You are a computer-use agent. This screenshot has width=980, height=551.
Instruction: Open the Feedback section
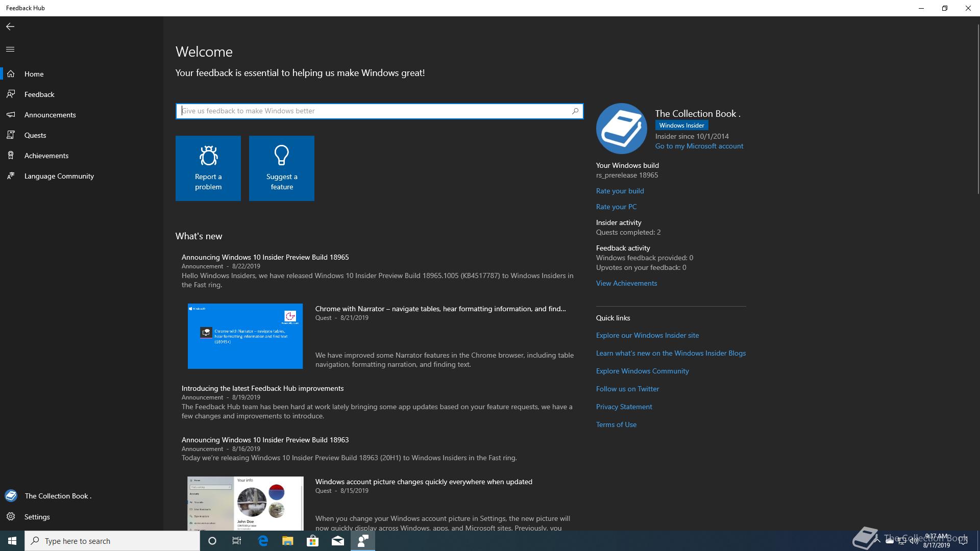tap(82, 94)
